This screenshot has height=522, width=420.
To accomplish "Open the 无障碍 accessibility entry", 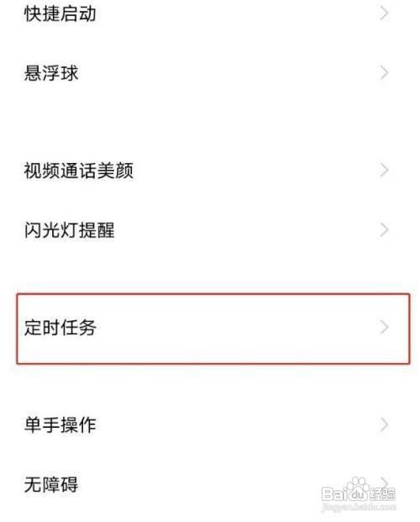I will point(51,484).
